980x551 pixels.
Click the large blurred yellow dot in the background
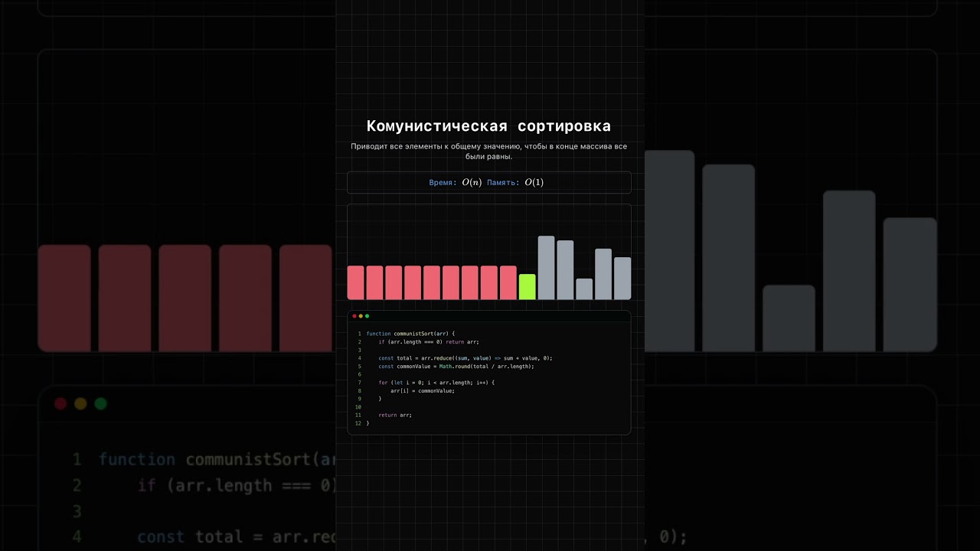80,403
